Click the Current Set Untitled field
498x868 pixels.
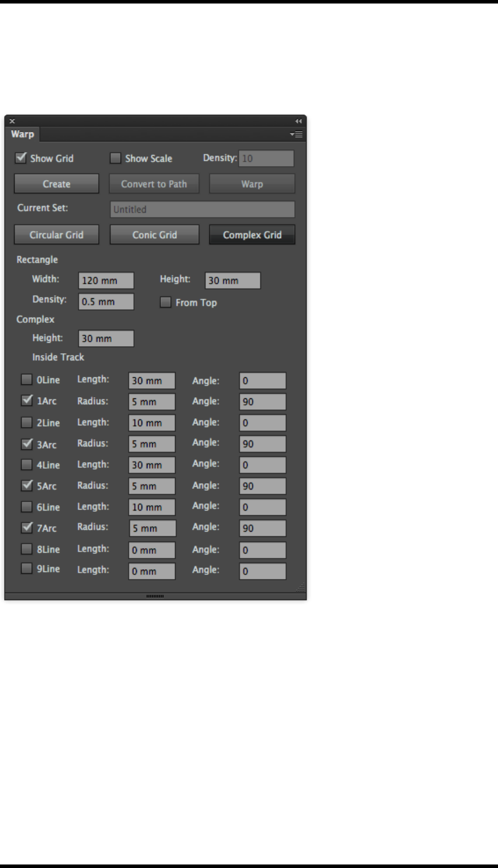coord(202,209)
